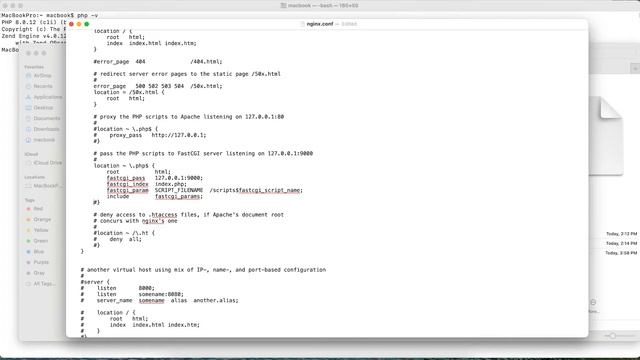Select the document preview thumbnail in Finder

click(x=606, y=137)
